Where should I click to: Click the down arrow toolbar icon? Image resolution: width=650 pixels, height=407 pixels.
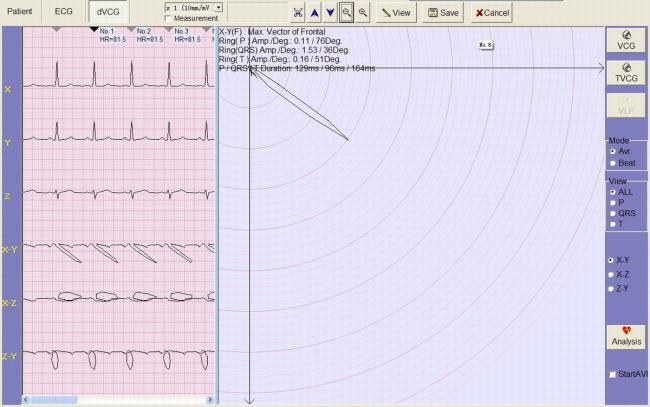[330, 12]
